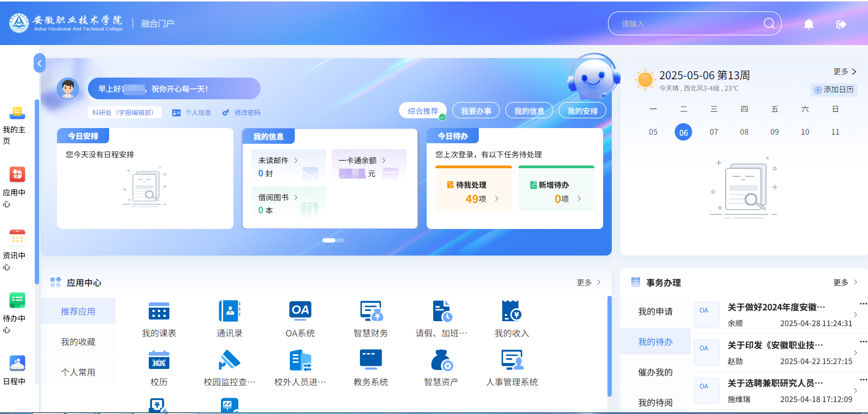Switch to 我的收藏 tab
868x414 pixels.
(78, 342)
